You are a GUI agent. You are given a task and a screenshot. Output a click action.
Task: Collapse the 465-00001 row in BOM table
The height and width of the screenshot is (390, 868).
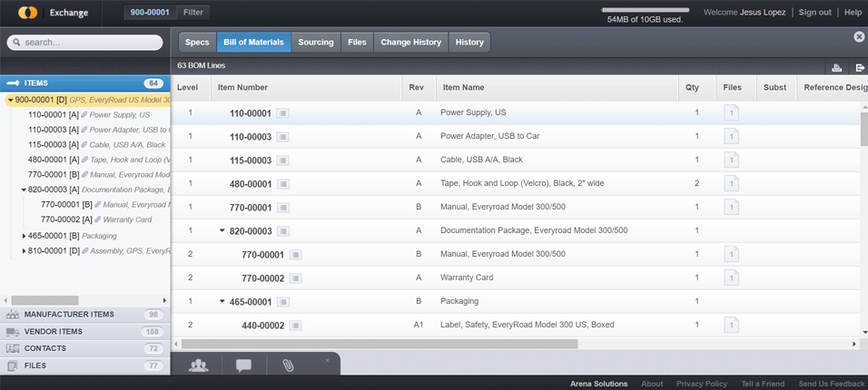tap(222, 301)
